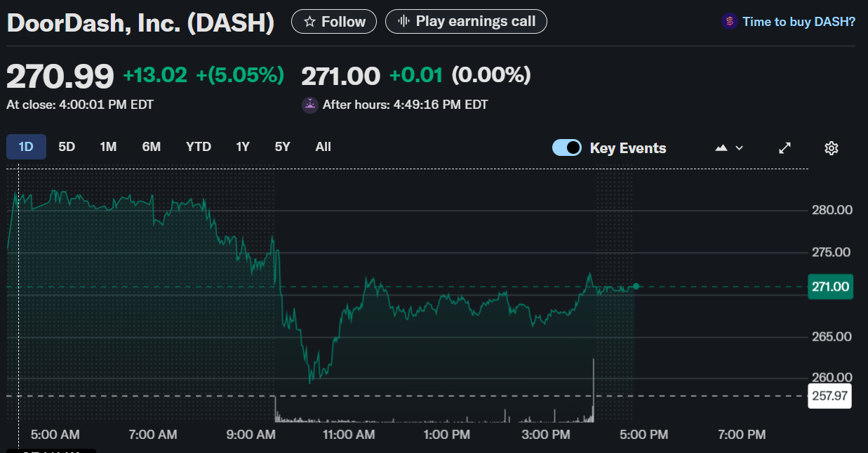Click the after hours (0.00%) percent change
The image size is (868, 453).
(x=491, y=75)
